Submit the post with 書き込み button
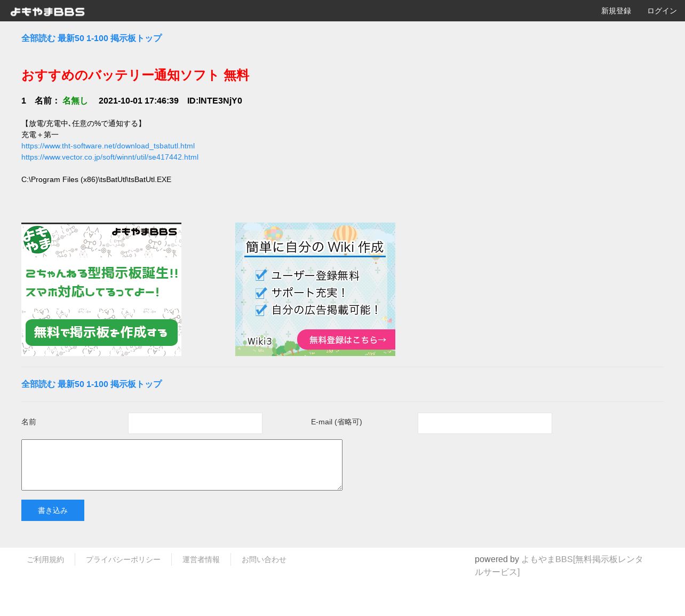 pyautogui.click(x=53, y=510)
